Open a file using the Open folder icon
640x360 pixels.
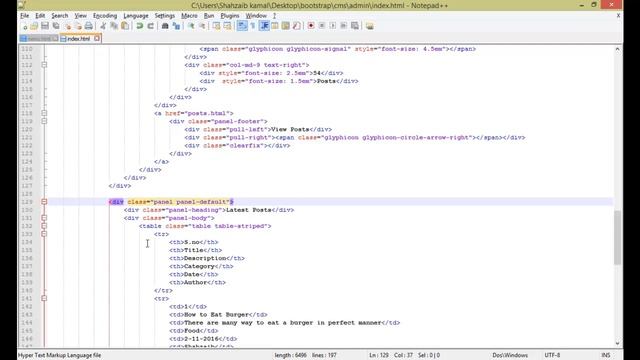tap(34, 26)
